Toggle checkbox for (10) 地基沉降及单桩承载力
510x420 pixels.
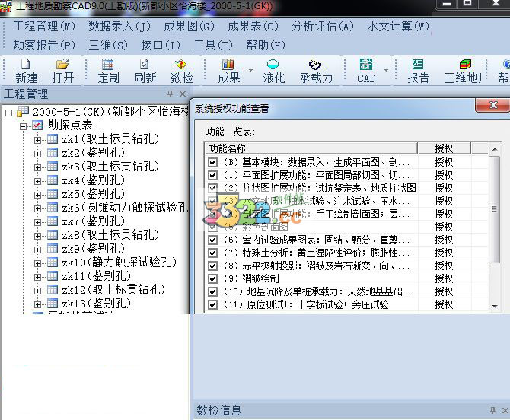point(212,291)
